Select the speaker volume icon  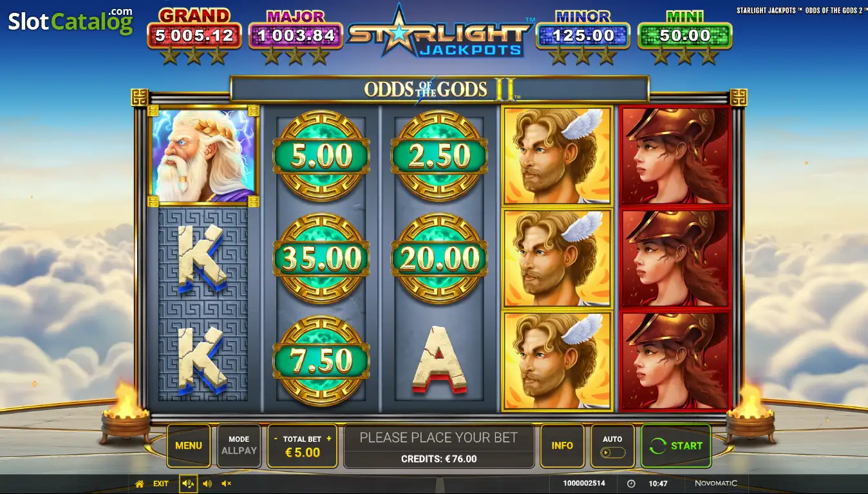tap(207, 484)
